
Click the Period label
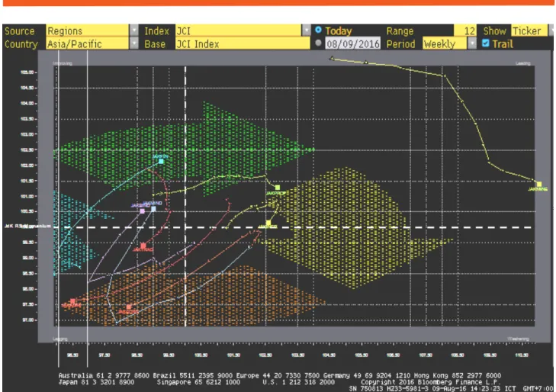[x=400, y=44]
